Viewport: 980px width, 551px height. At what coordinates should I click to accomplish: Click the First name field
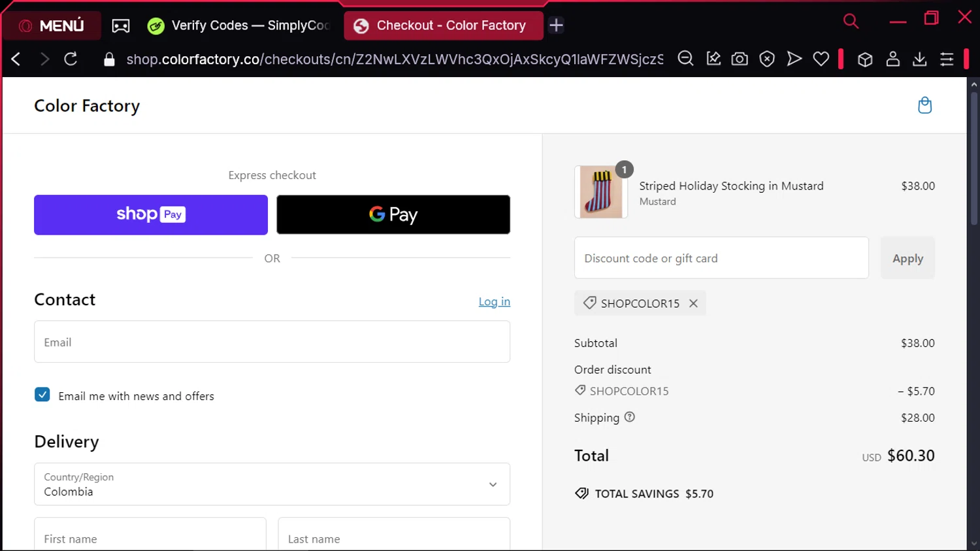(x=150, y=534)
